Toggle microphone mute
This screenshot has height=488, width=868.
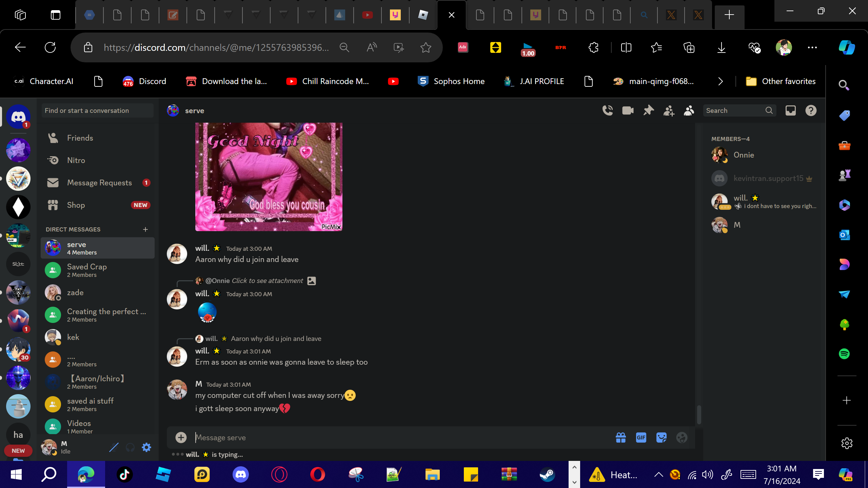click(114, 447)
